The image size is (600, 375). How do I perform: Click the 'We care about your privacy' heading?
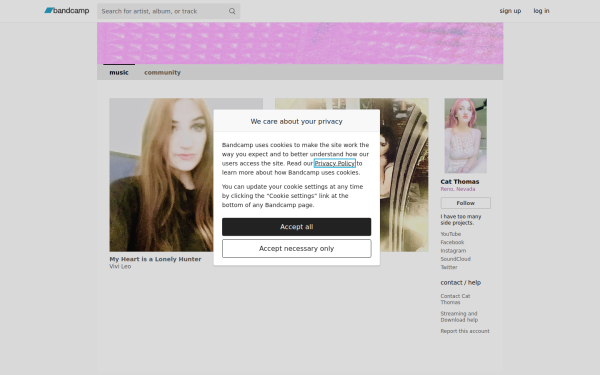click(x=297, y=121)
